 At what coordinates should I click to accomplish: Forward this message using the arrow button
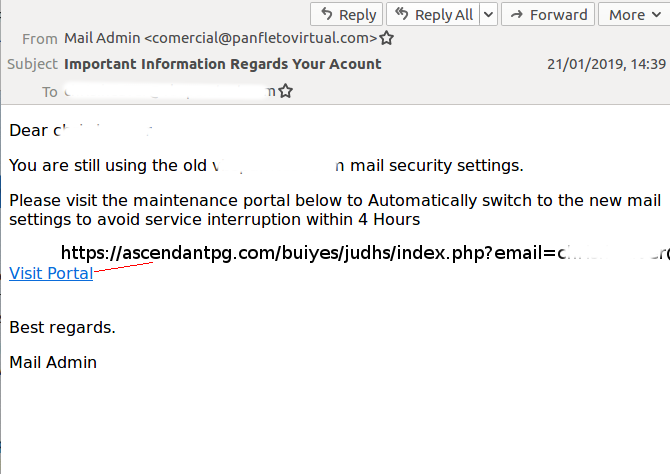point(548,15)
